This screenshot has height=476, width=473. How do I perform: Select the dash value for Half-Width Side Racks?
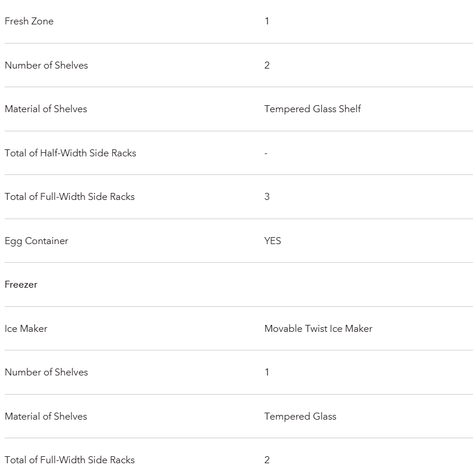coord(266,153)
